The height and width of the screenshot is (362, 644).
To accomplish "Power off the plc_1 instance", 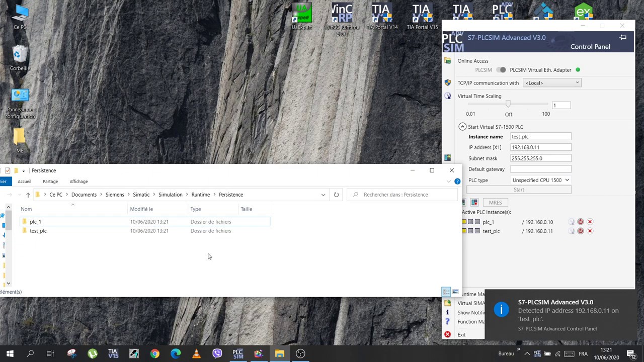I will (581, 222).
